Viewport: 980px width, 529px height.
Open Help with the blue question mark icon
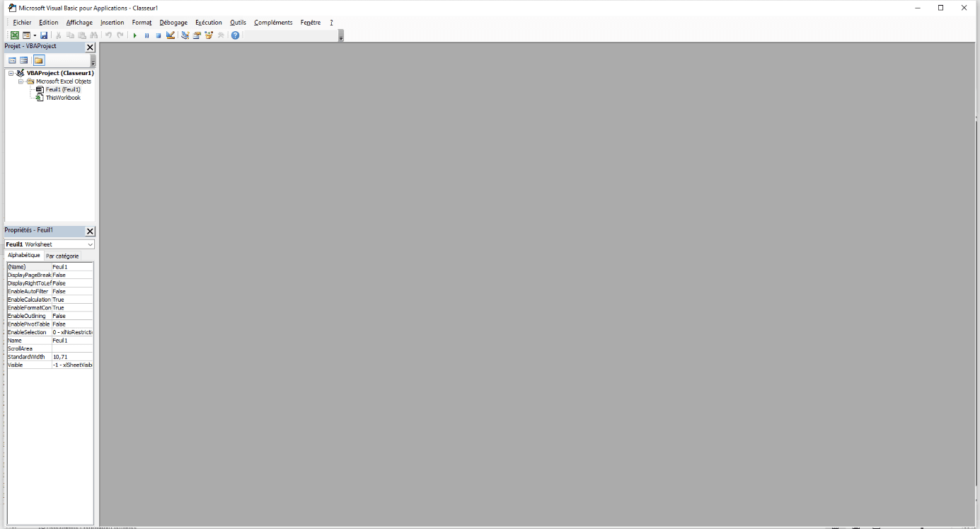236,35
